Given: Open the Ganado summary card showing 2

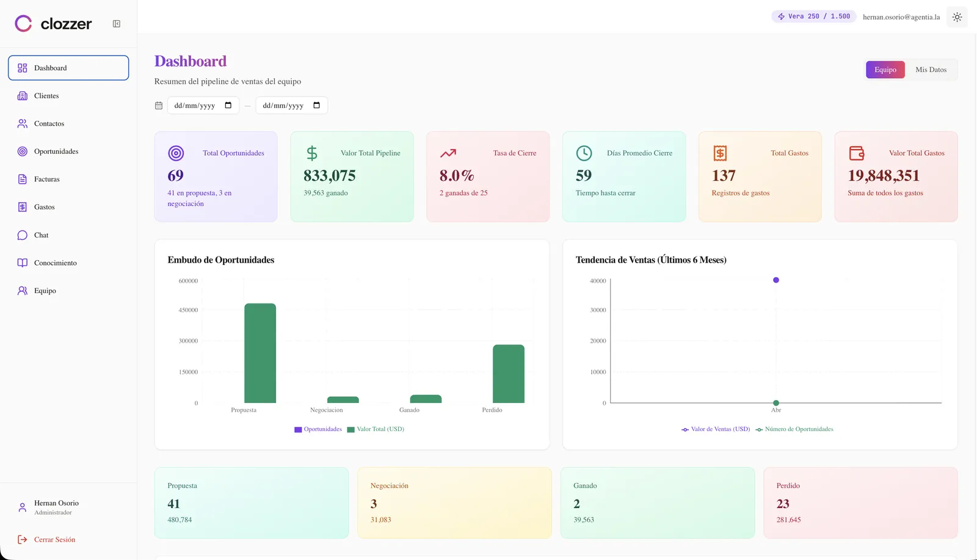Looking at the screenshot, I should (x=658, y=503).
